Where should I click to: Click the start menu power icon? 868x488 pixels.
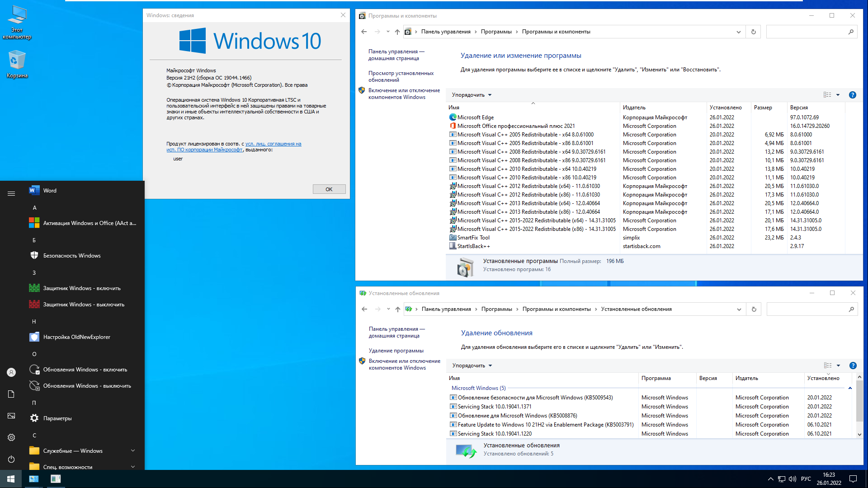pyautogui.click(x=11, y=459)
